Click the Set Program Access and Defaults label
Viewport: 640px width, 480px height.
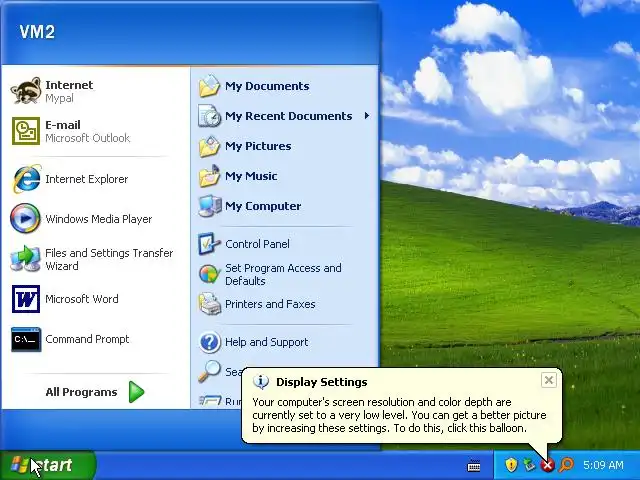(283, 274)
